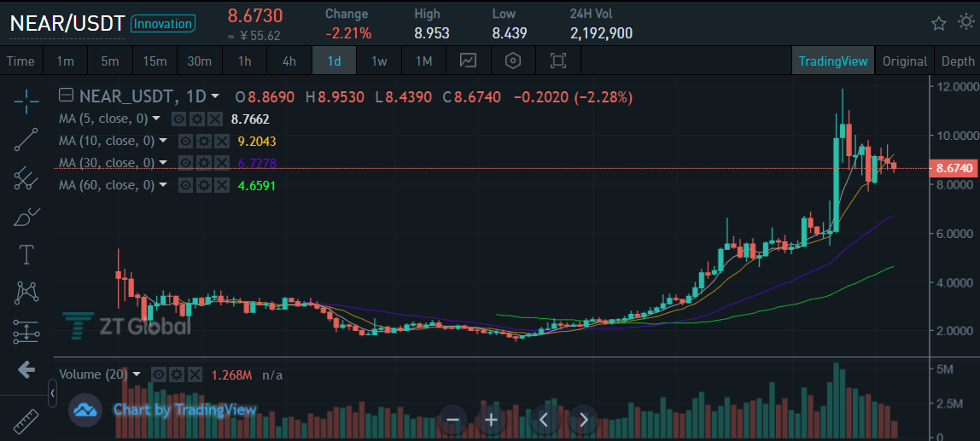
Task: Toggle Volume indicator visibility
Action: [159, 374]
